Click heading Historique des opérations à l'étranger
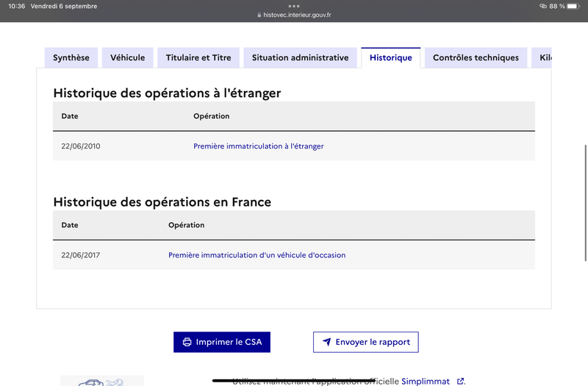This screenshot has width=588, height=386. pyautogui.click(x=167, y=93)
